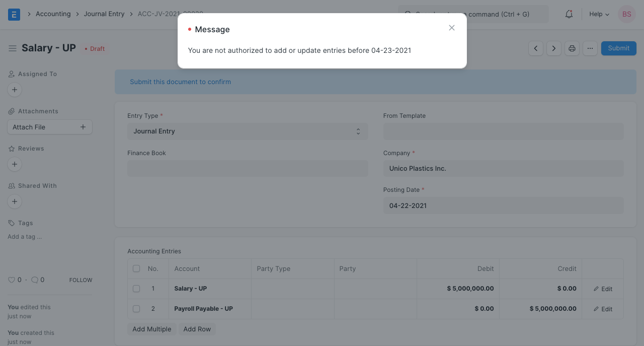This screenshot has width=644, height=346.
Task: Open the notifications bell
Action: point(569,14)
